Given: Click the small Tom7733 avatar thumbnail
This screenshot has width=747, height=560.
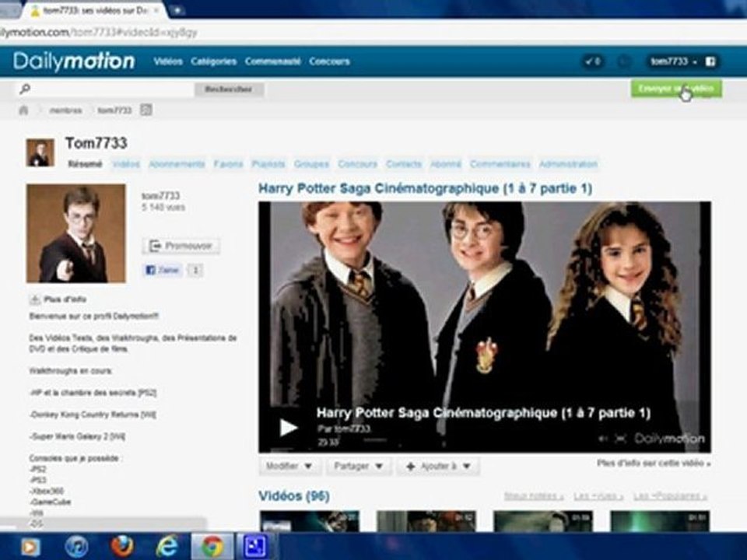Looking at the screenshot, I should tap(40, 152).
